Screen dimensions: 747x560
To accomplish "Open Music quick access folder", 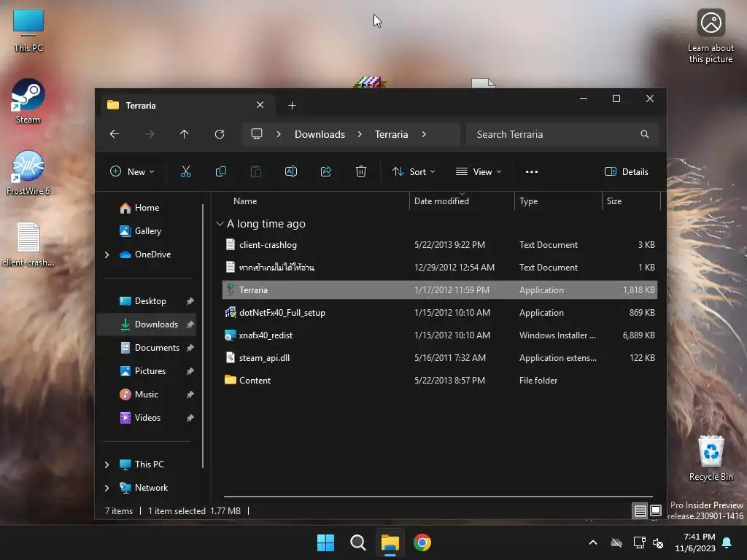I will [x=146, y=394].
